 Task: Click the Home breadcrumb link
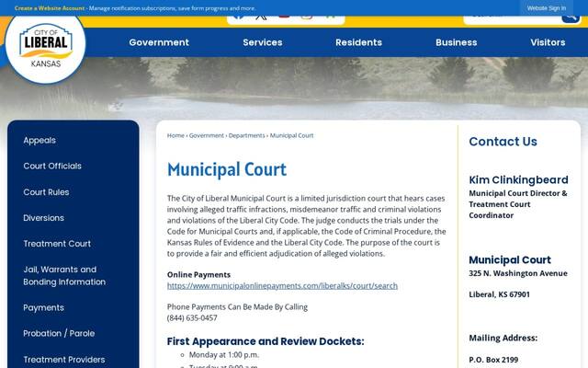tap(175, 135)
